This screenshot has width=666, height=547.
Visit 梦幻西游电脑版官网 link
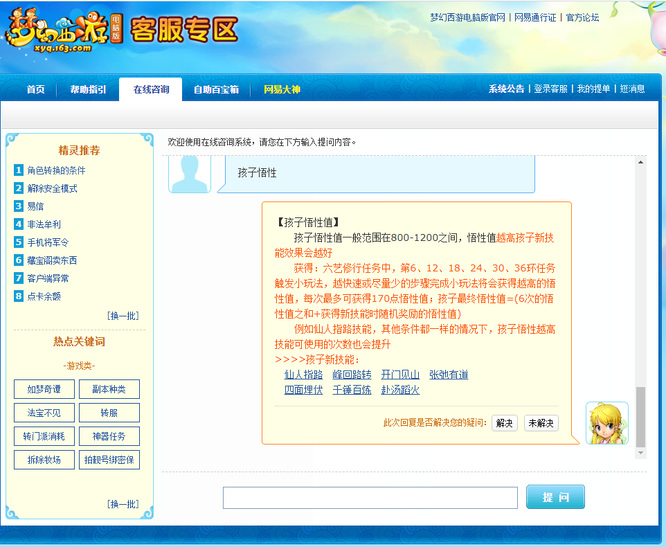(x=468, y=17)
